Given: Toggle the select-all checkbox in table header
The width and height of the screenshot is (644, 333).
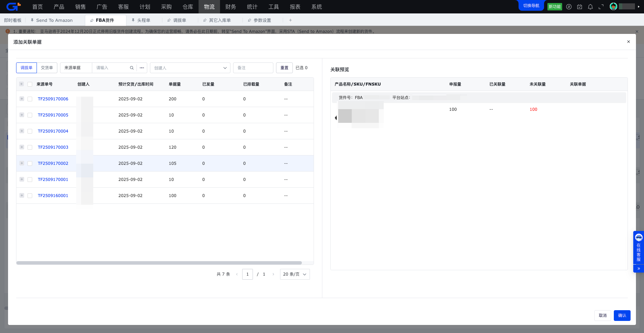Looking at the screenshot, I should [30, 84].
